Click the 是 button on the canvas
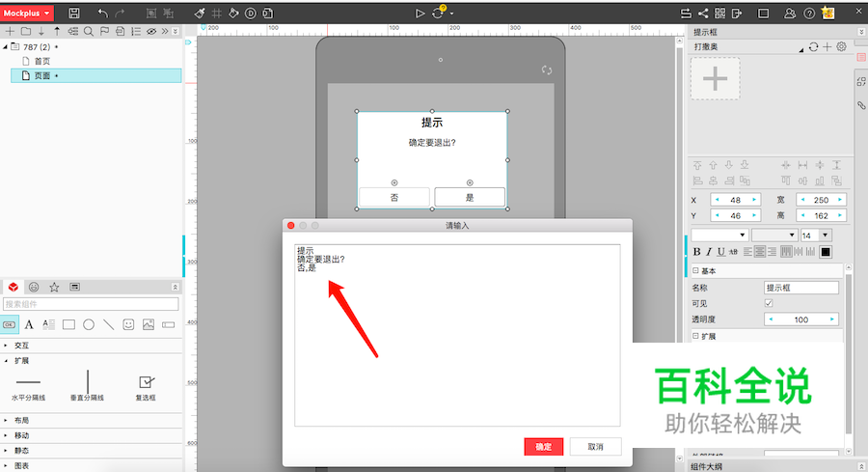Viewport: 868px width, 472px height. (470, 197)
